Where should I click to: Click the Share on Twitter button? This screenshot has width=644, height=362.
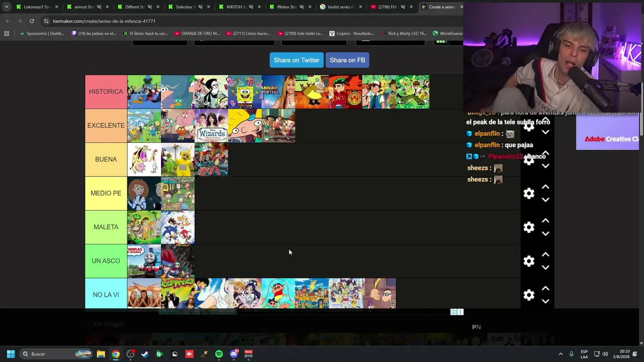296,60
